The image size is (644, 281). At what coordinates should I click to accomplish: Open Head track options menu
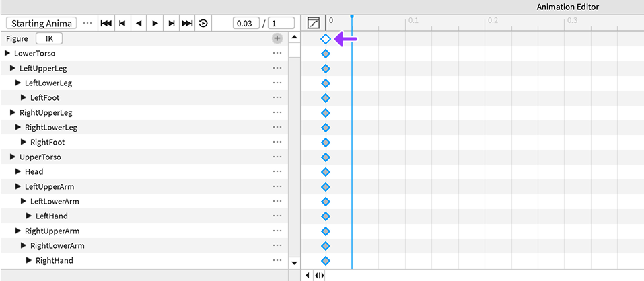point(277,171)
